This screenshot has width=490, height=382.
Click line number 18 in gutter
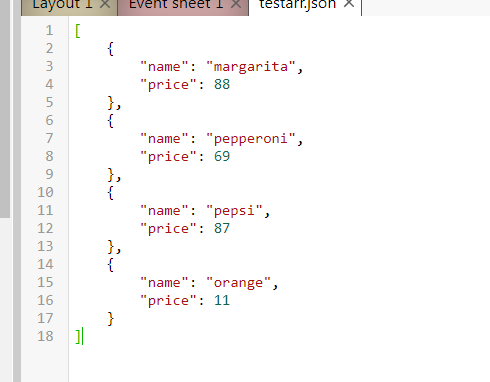45,336
